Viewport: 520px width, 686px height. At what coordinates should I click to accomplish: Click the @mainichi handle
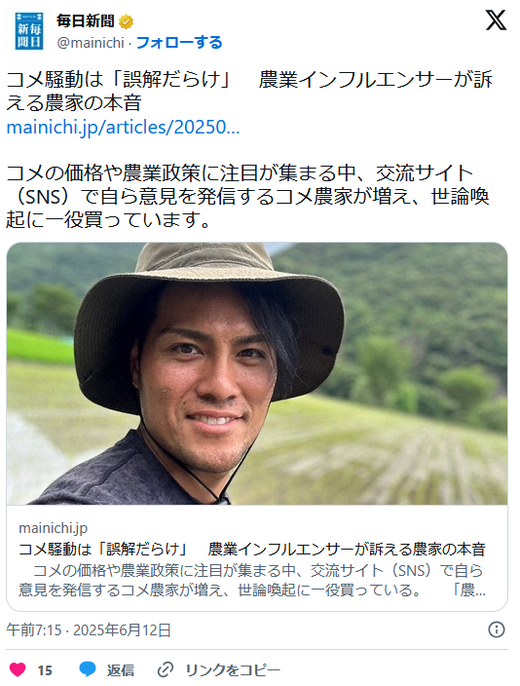pos(91,43)
